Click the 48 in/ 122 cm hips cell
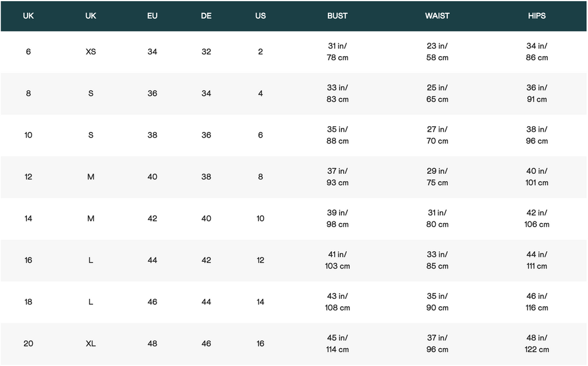This screenshot has height=366, width=588. [537, 344]
